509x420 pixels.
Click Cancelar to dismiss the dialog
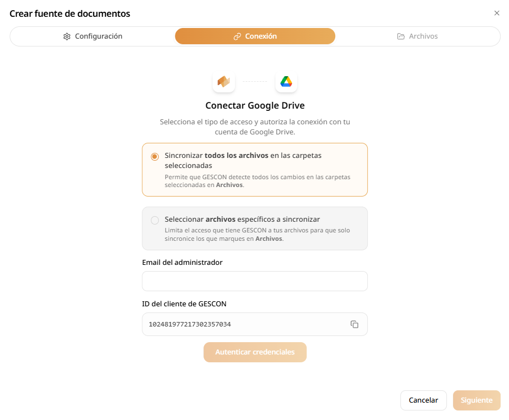pos(423,400)
